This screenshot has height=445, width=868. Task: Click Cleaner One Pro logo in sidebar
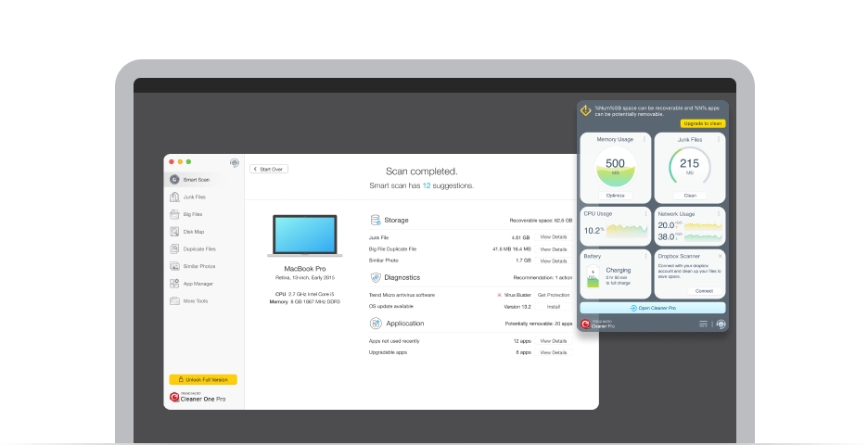click(x=198, y=397)
